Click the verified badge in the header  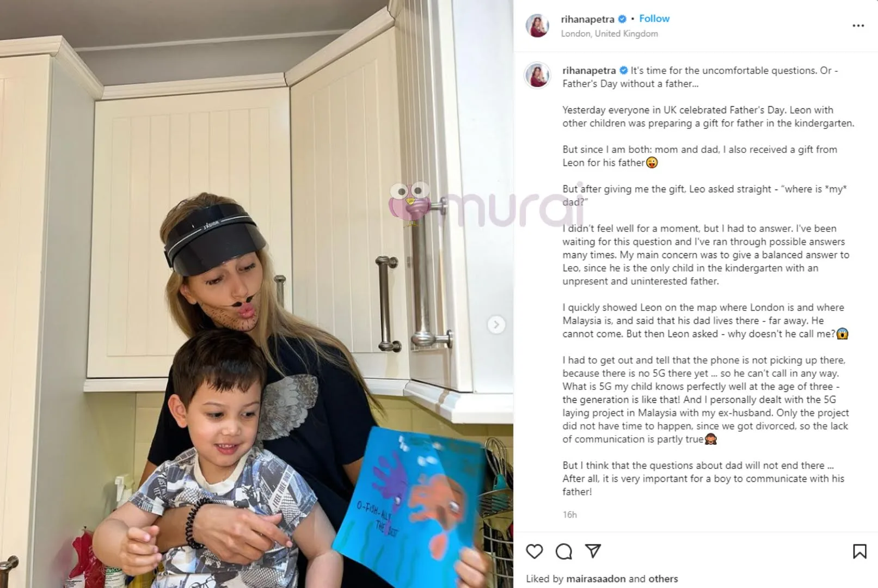(x=622, y=19)
